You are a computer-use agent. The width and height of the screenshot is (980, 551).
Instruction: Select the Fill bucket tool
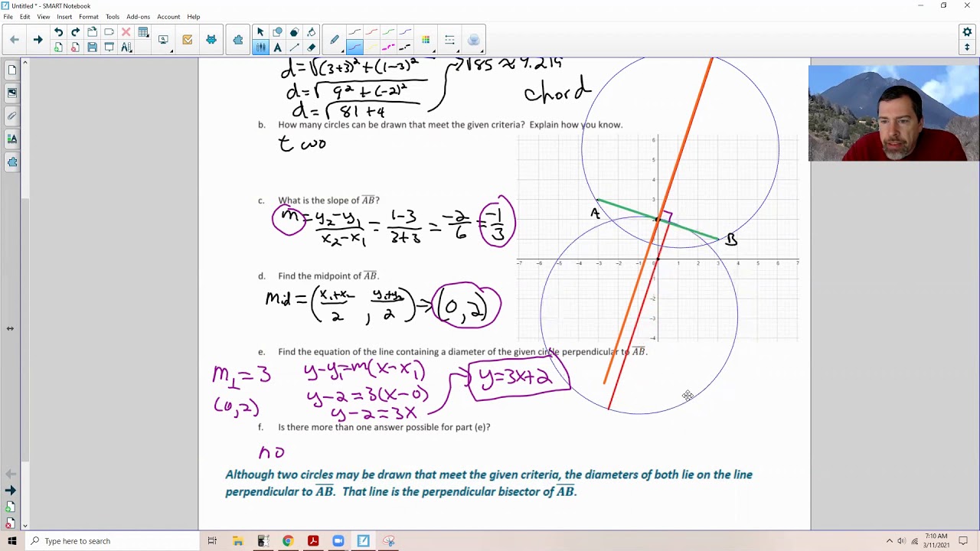pyautogui.click(x=311, y=32)
